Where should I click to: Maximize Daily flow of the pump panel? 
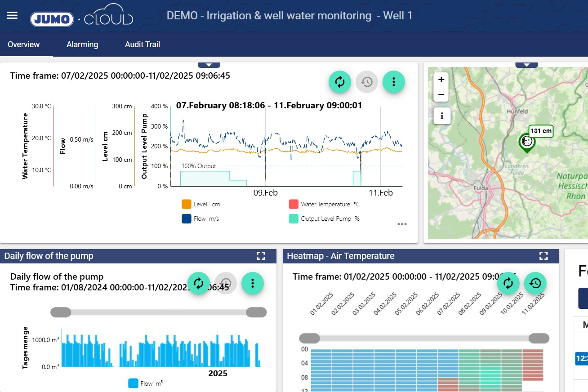261,256
